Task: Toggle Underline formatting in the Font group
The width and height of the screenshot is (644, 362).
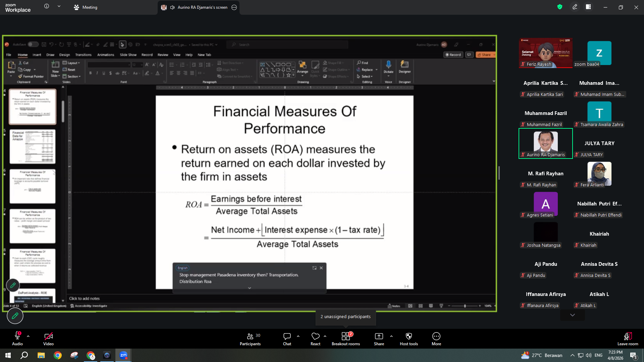Action: click(104, 73)
